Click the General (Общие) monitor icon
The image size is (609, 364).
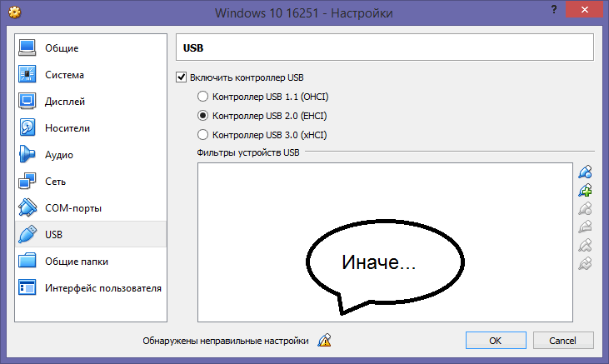point(27,47)
